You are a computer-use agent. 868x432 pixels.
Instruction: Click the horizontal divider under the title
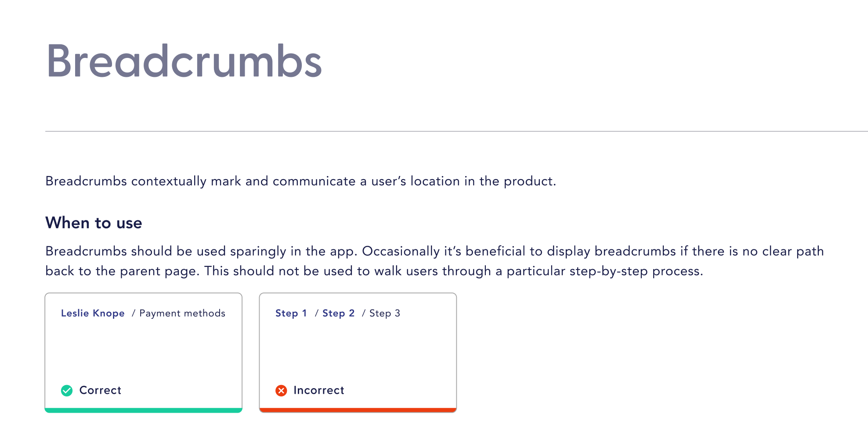[x=456, y=131]
